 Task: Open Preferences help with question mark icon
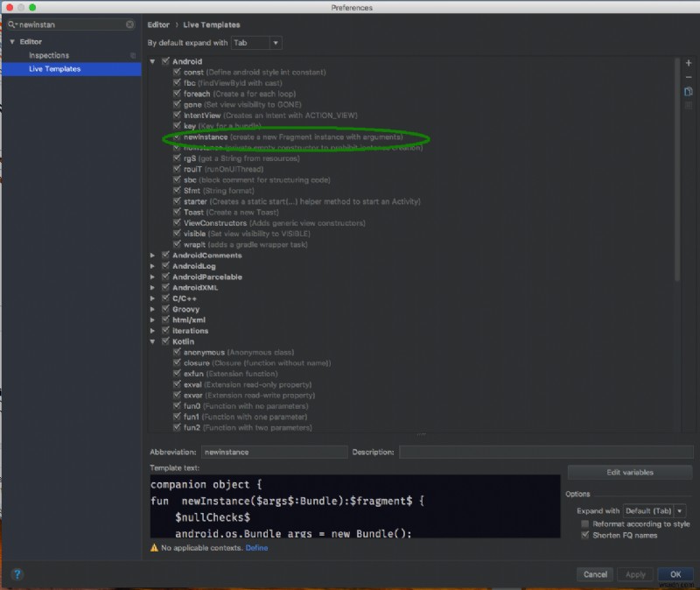pos(15,574)
